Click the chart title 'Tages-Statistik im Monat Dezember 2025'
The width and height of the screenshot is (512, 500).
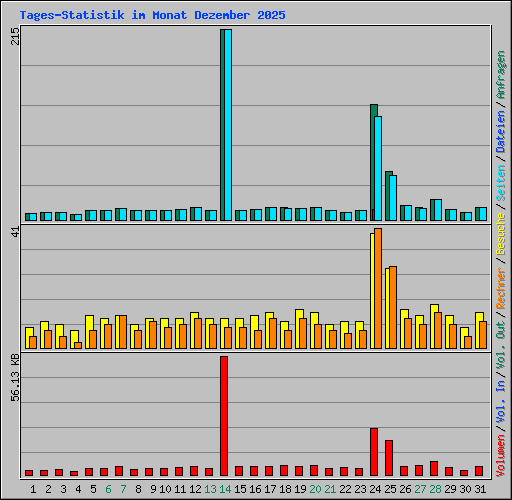pos(152,15)
